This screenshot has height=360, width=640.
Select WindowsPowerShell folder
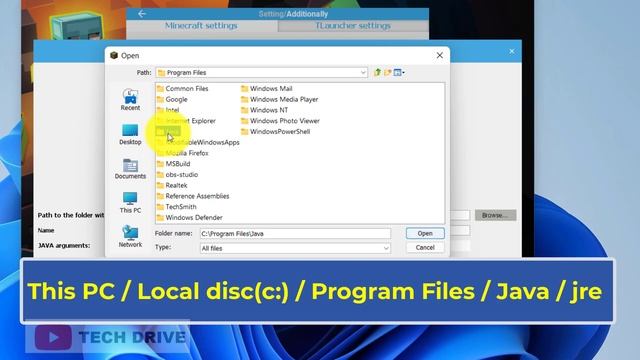276,131
